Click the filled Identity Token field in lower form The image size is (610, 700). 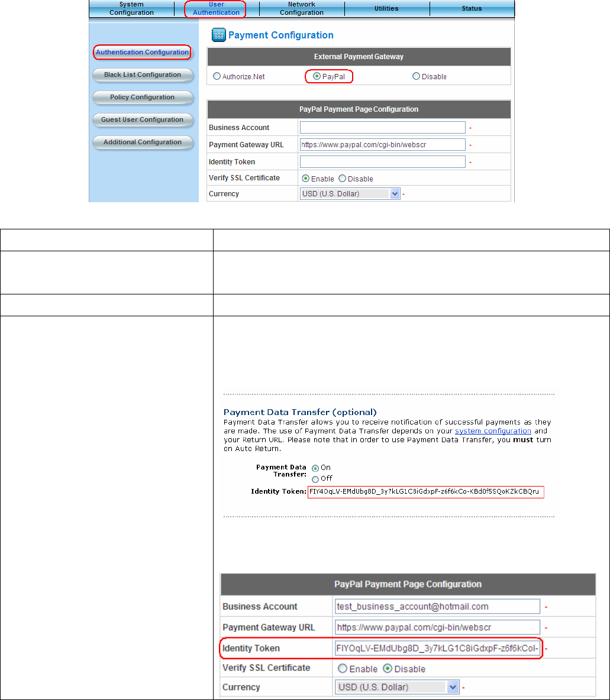(437, 648)
